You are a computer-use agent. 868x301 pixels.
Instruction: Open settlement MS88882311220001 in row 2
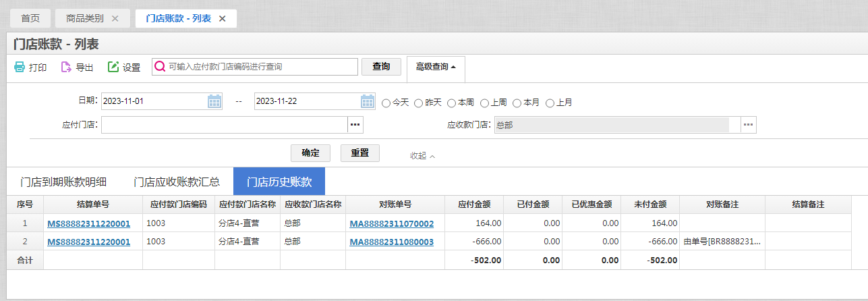[x=89, y=242]
